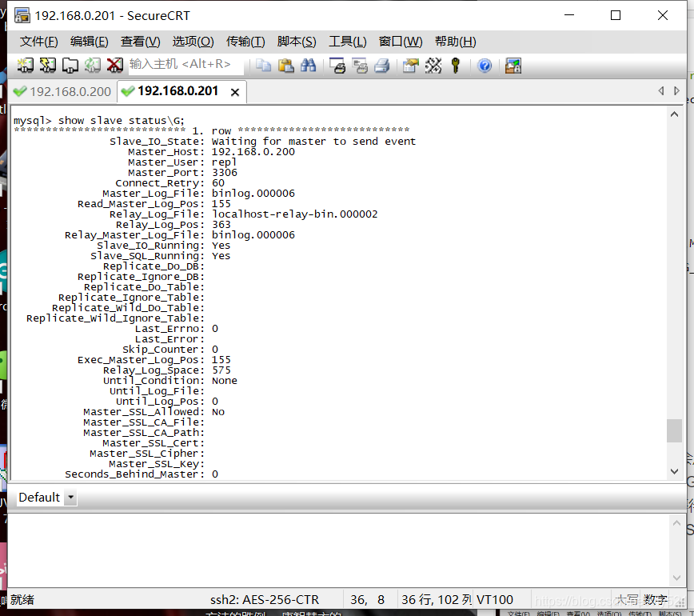Click the Master_Log_File: binlog.000006 value
Image resolution: width=694 pixels, height=616 pixels.
[253, 194]
